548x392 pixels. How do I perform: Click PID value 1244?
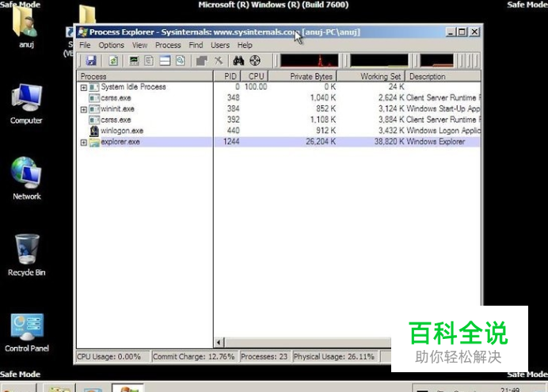click(x=231, y=142)
